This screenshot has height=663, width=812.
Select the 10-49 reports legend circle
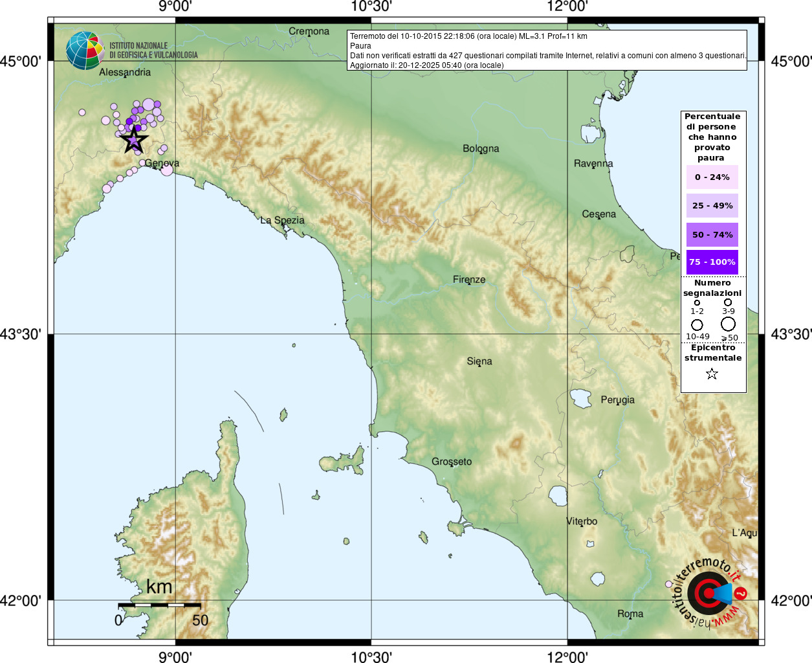(x=697, y=324)
